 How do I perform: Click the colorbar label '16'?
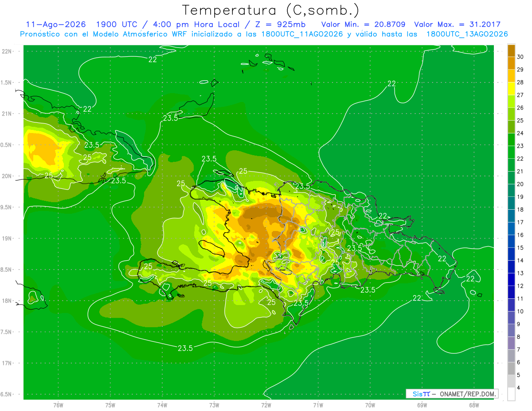520,235
